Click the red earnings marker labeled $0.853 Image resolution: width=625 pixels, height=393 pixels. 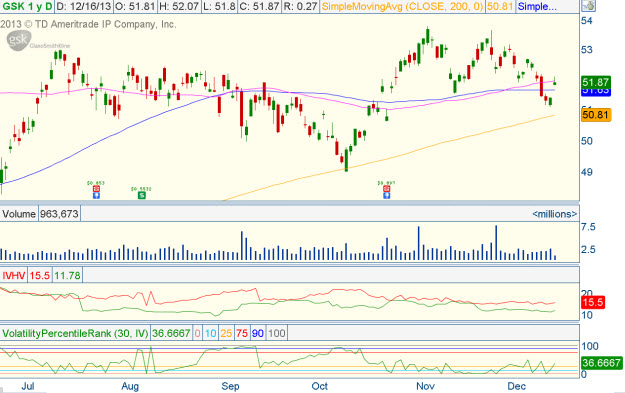coord(96,189)
